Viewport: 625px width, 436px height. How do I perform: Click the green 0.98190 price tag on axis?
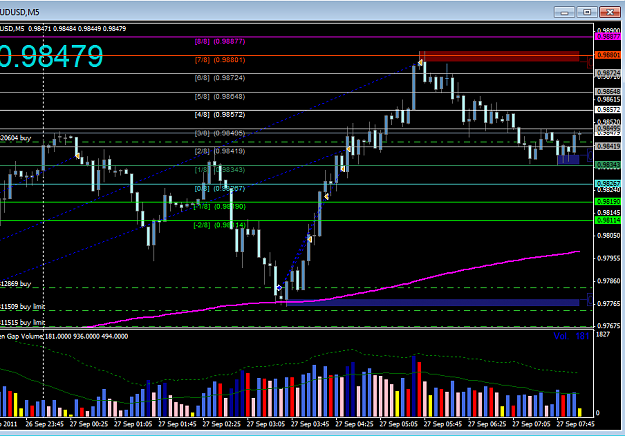coord(608,202)
